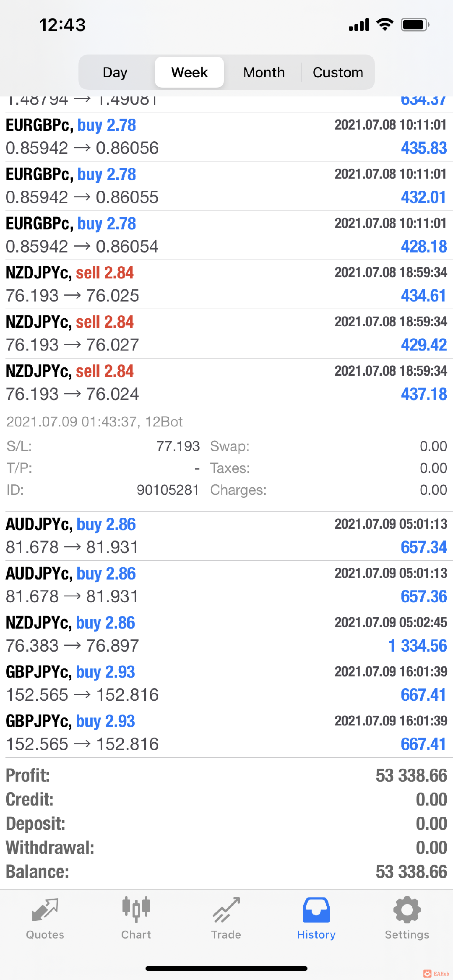Open the Quotes tab icon
This screenshot has height=980, width=453.
coord(45,910)
